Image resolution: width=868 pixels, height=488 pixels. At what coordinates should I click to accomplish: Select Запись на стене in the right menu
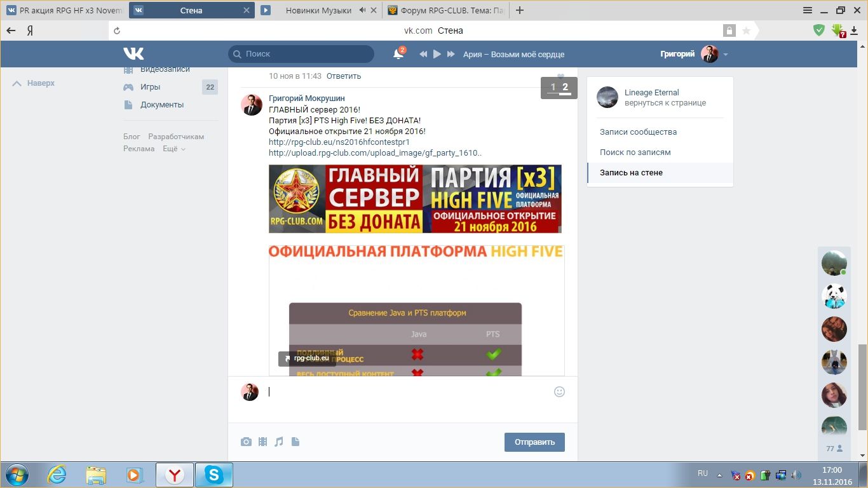(x=660, y=173)
